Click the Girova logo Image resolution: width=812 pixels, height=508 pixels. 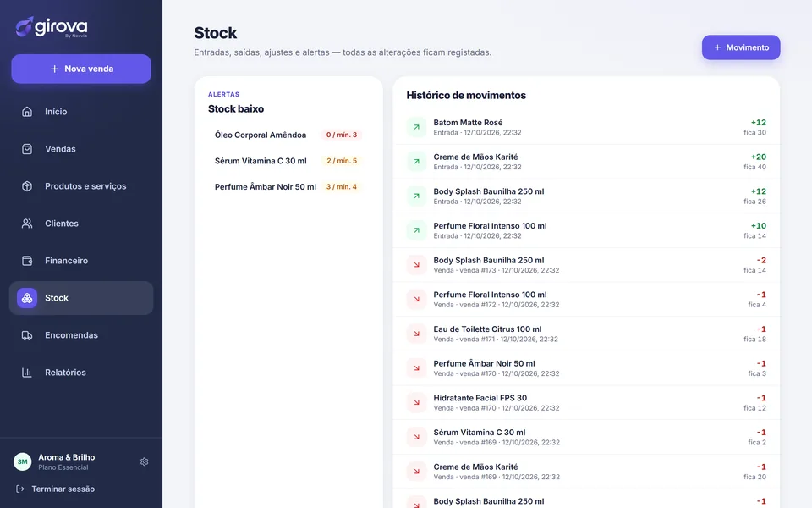click(x=52, y=27)
